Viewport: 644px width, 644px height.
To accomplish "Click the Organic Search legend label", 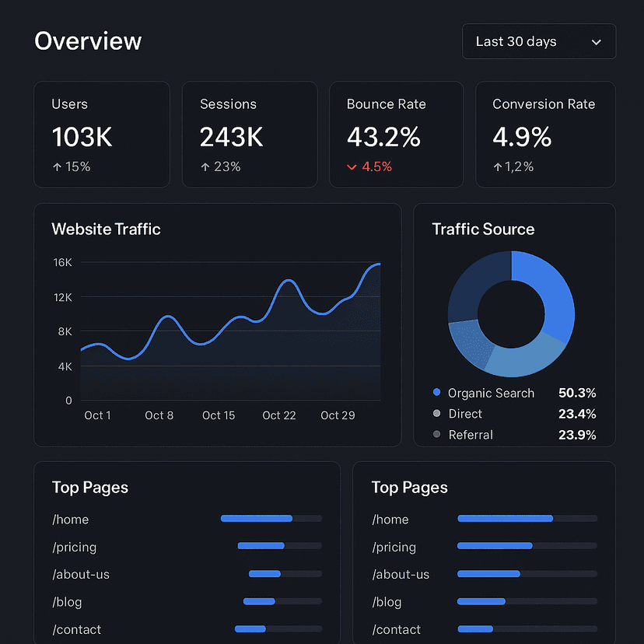I will point(491,393).
